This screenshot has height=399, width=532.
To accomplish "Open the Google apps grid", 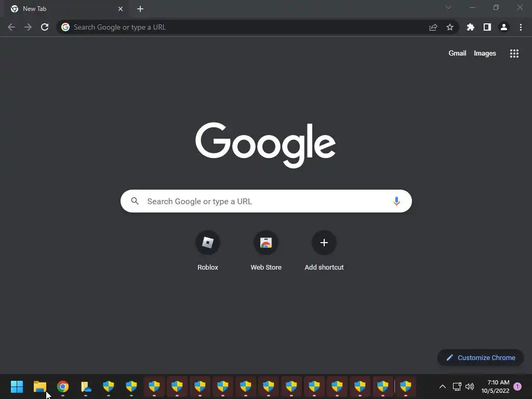I will [x=514, y=54].
